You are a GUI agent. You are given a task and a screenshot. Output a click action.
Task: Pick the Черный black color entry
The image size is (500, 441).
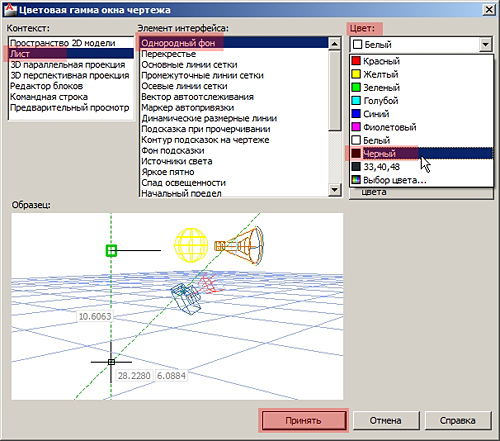421,153
